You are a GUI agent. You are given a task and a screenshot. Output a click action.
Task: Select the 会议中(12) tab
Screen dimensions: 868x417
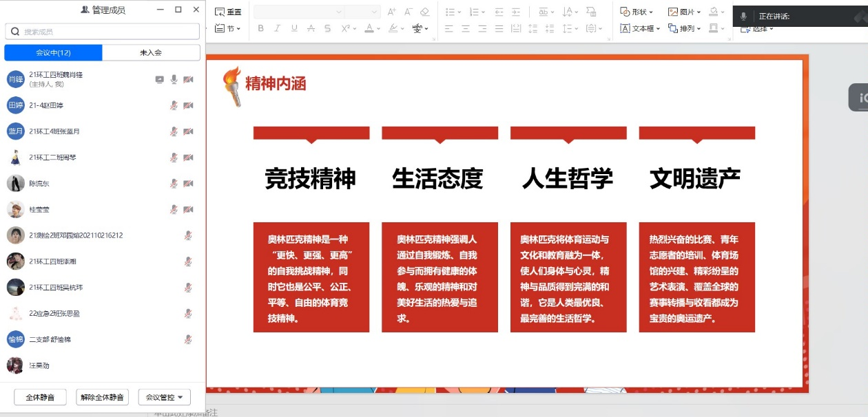(53, 53)
